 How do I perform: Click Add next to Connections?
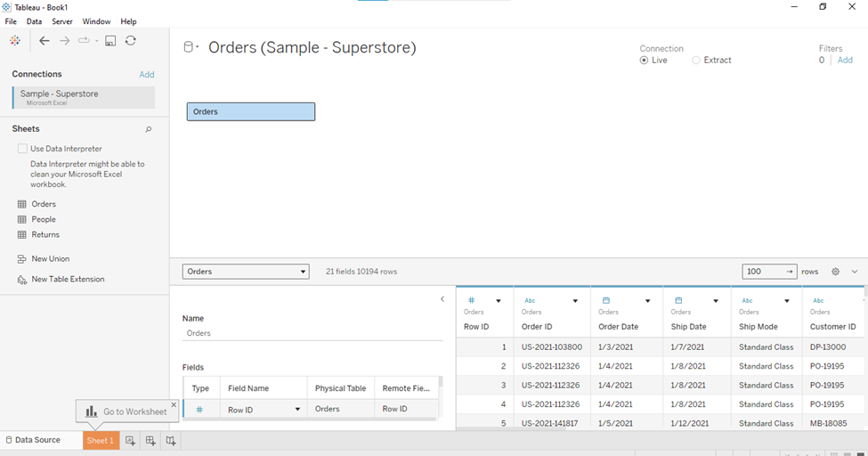(147, 74)
